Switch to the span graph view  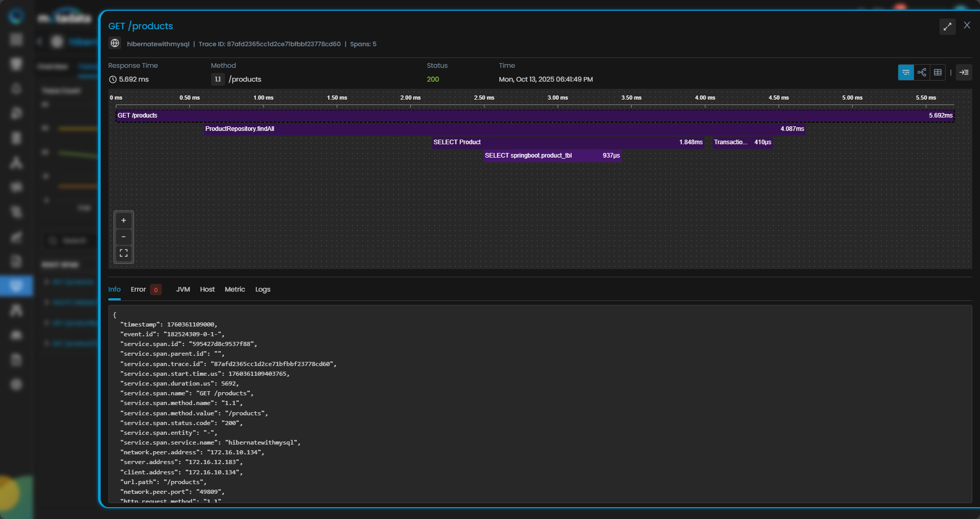922,72
